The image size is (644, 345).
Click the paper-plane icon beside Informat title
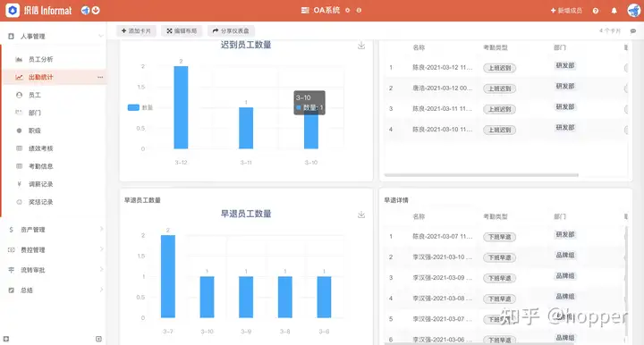click(x=86, y=10)
